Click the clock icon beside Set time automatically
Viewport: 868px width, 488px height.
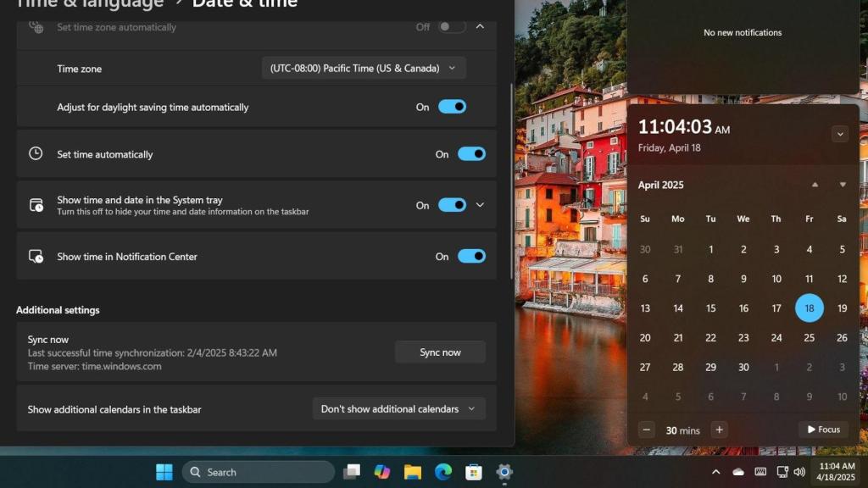tap(36, 154)
